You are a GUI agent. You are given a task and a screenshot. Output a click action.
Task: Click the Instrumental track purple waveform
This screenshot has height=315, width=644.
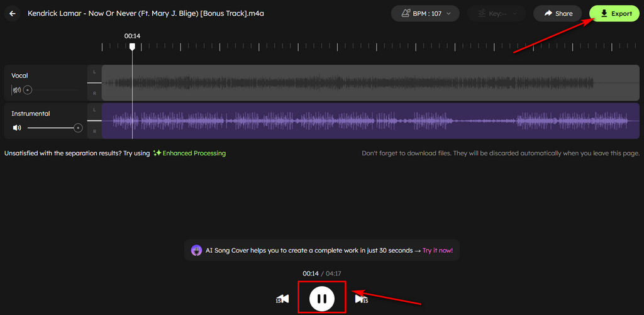pyautogui.click(x=370, y=121)
